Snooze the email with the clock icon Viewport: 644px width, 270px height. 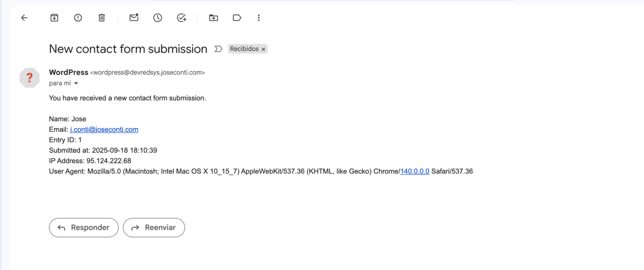point(158,18)
